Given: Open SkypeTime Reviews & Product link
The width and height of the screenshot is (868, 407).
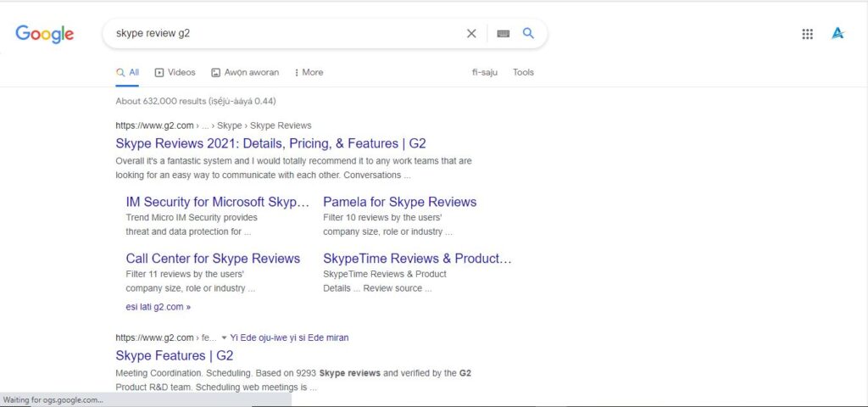Looking at the screenshot, I should click(417, 259).
